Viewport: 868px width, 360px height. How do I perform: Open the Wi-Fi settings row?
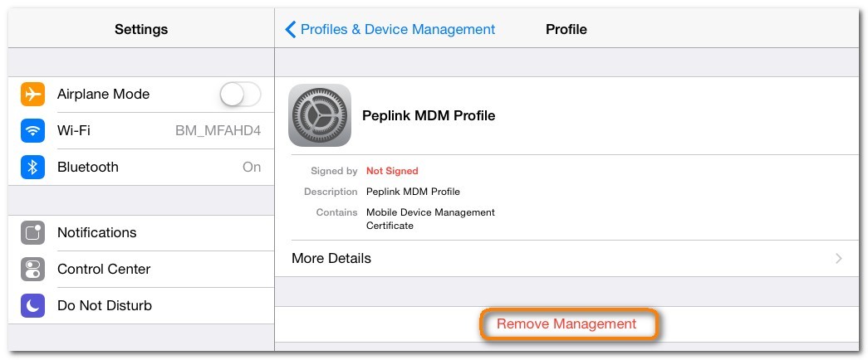pos(141,131)
